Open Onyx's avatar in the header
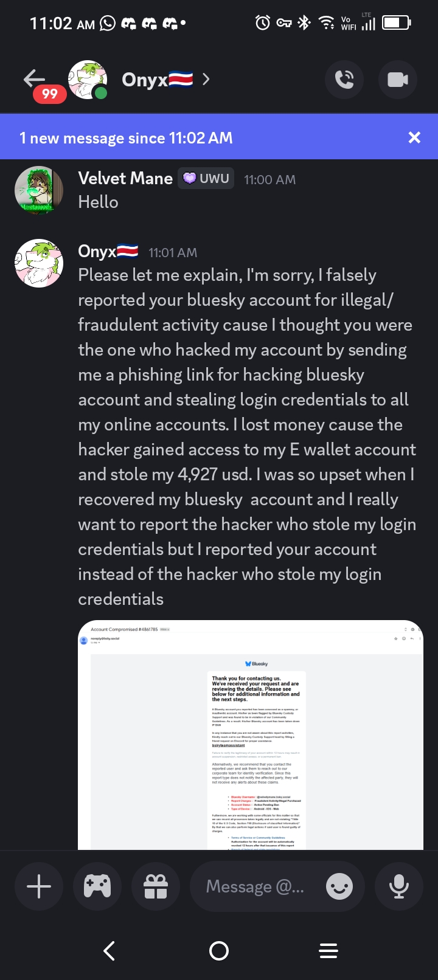Screen dimensions: 438x980 [x=88, y=80]
